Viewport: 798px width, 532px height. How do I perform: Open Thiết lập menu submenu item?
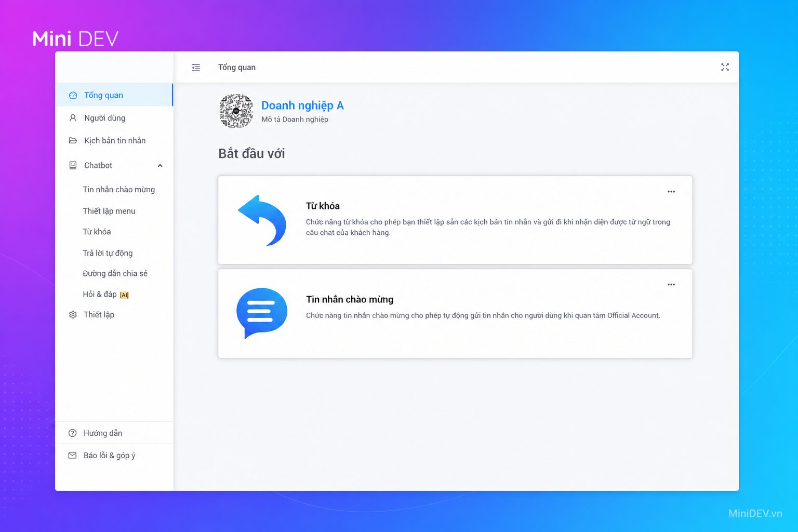click(x=109, y=211)
